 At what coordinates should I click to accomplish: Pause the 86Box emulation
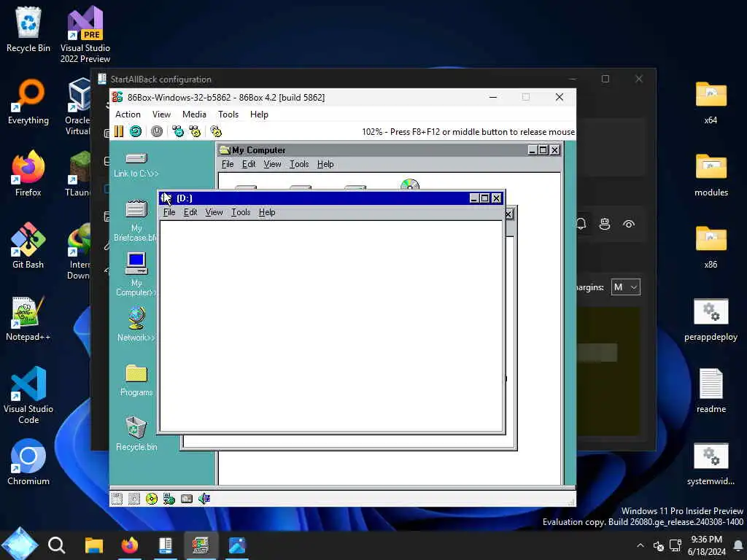click(x=119, y=131)
